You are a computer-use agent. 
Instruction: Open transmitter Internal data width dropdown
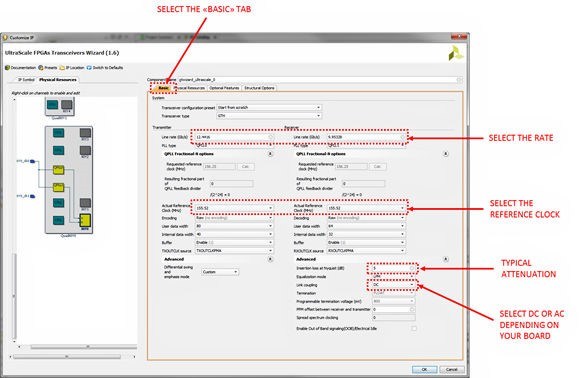(234, 234)
